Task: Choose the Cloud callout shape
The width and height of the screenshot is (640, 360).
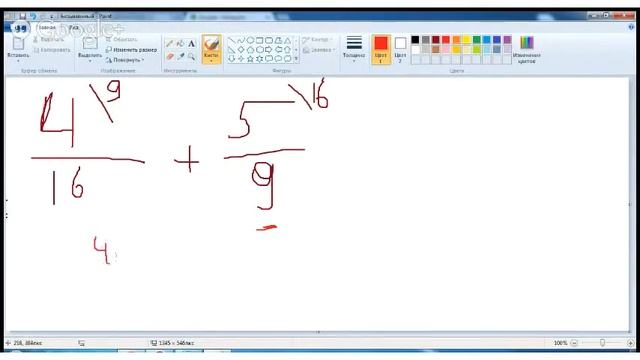Action: click(288, 59)
